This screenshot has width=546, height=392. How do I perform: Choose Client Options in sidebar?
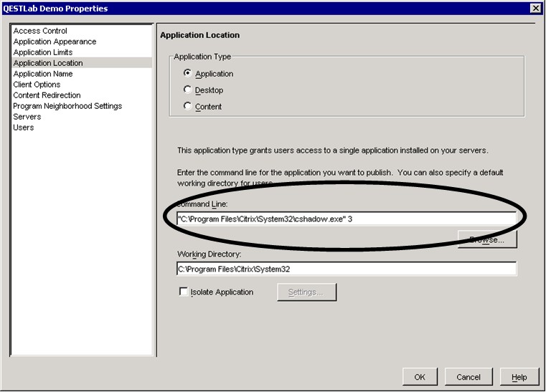pos(37,85)
